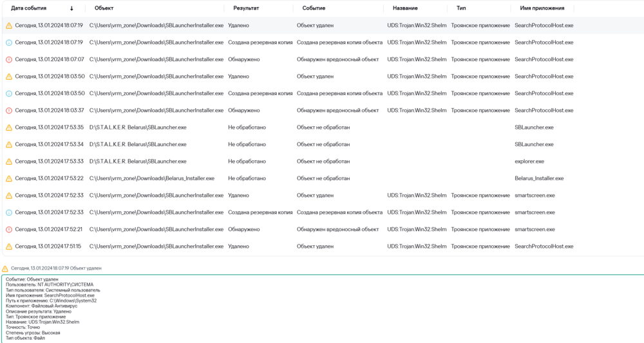Click warning icon of 17:53:35 row
This screenshot has height=343, width=644.
9,127
